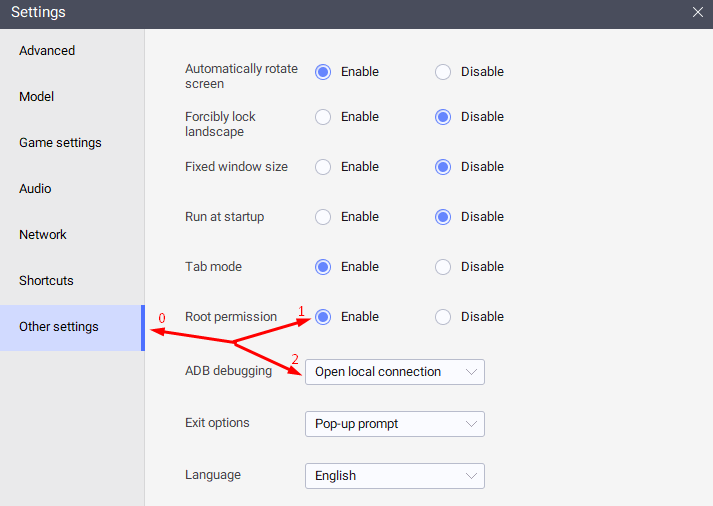Screen dimensions: 713x506
Task: Choose Enable for Tab mode
Action: [323, 267]
